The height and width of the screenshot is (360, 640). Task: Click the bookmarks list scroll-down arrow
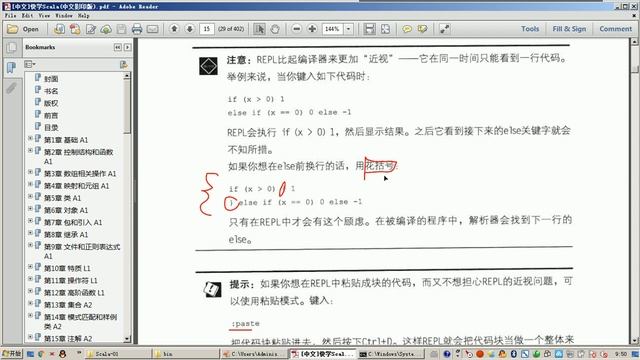[127, 339]
